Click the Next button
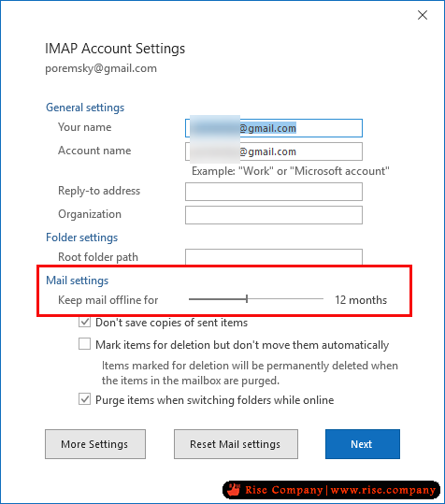This screenshot has width=445, height=504. pos(363,444)
